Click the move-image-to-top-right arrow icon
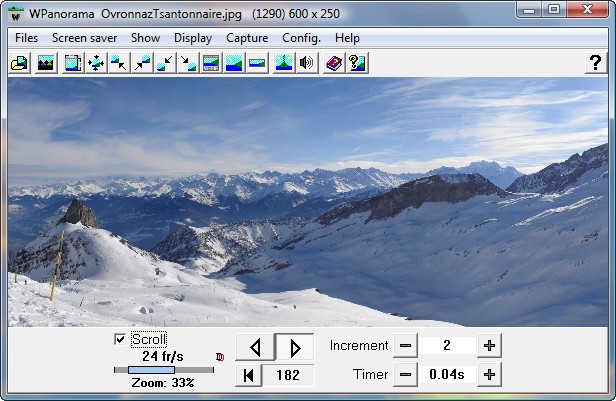 point(142,63)
